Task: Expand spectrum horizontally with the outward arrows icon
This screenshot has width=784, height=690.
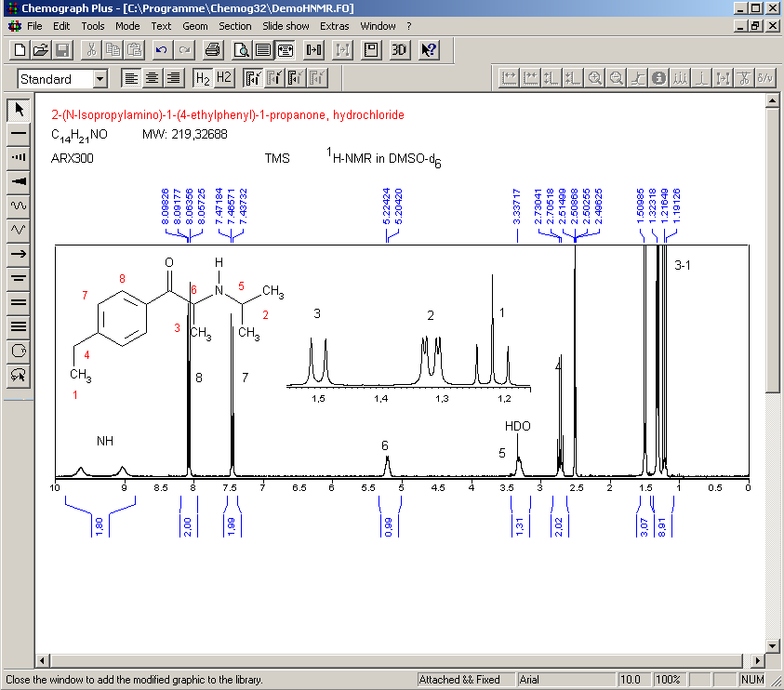Action: tap(510, 78)
